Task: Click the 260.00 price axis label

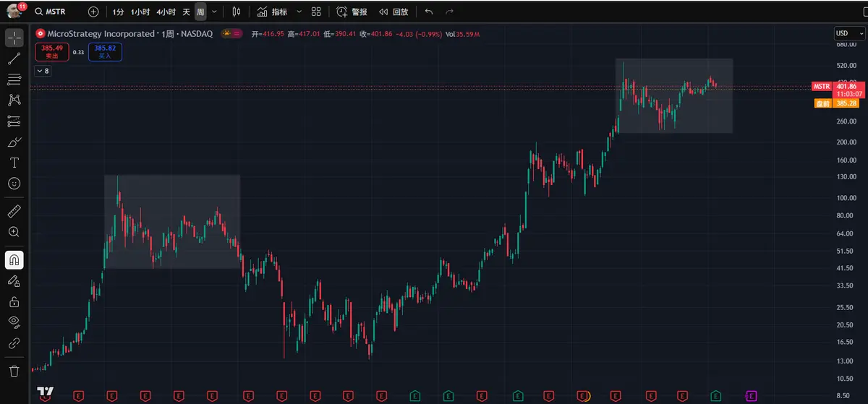Action: (846, 121)
